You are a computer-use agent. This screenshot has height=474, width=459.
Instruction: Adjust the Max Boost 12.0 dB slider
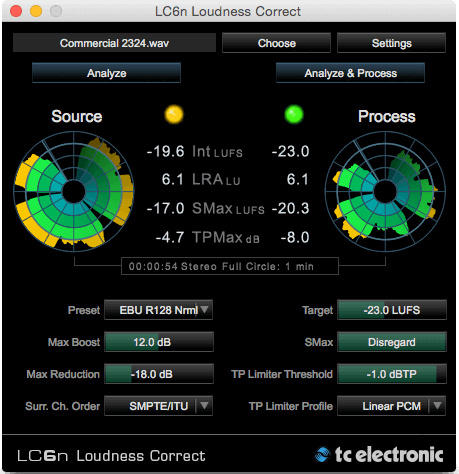159,342
